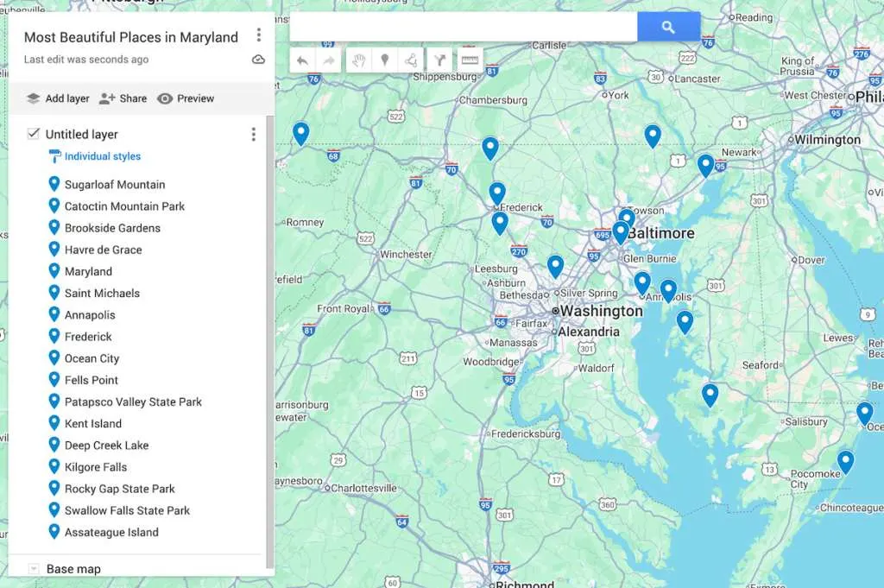Select Rocky Gap State Park list entry

pyautogui.click(x=119, y=489)
